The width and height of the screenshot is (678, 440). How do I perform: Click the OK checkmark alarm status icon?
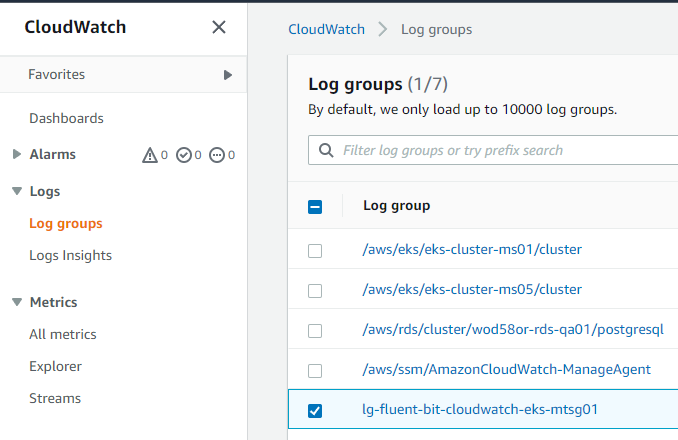point(183,155)
